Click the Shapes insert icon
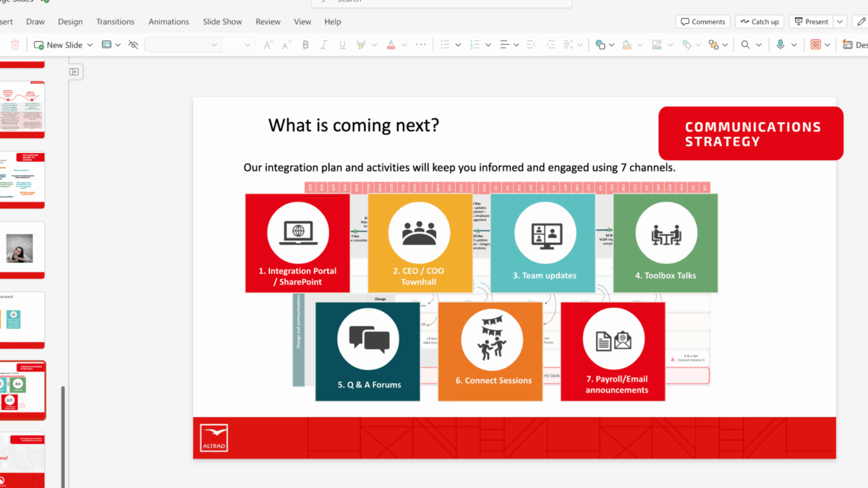The width and height of the screenshot is (868, 488). pos(600,45)
